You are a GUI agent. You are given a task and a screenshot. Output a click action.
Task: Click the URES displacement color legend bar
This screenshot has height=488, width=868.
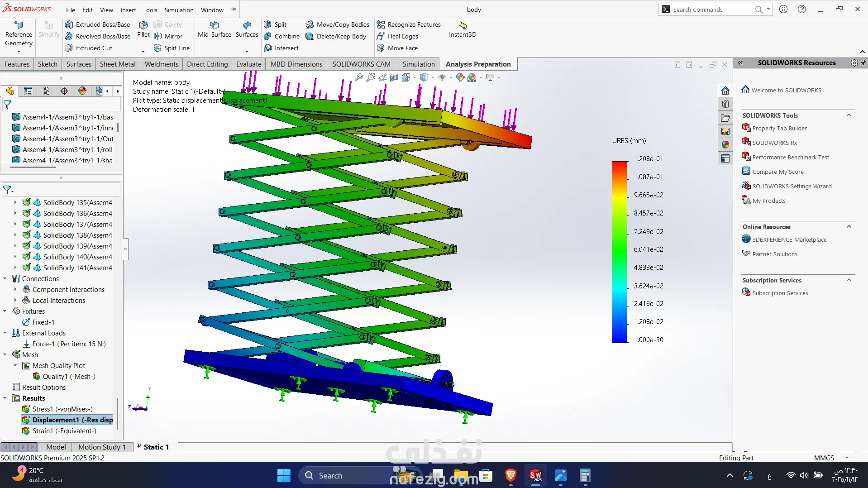tap(620, 252)
